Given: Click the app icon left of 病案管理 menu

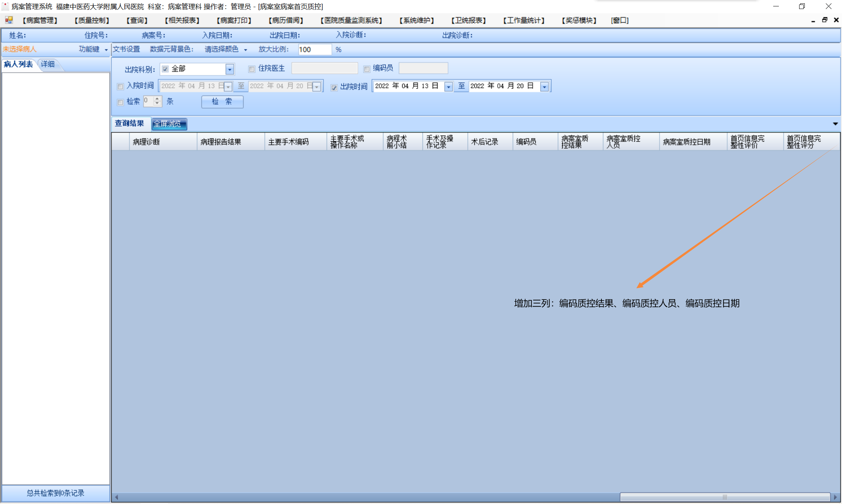Looking at the screenshot, I should click(x=9, y=20).
